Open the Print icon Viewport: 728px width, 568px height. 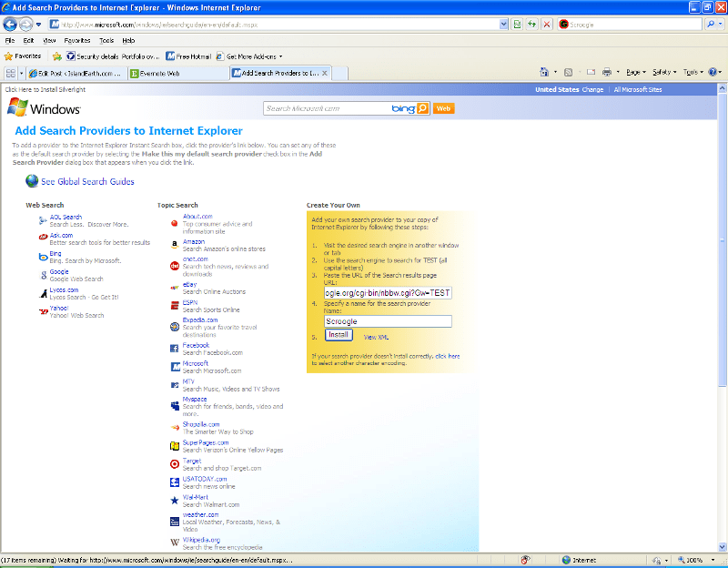tap(607, 71)
